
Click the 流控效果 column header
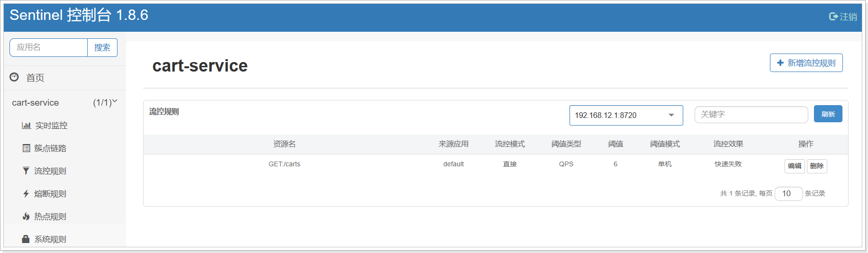click(728, 144)
